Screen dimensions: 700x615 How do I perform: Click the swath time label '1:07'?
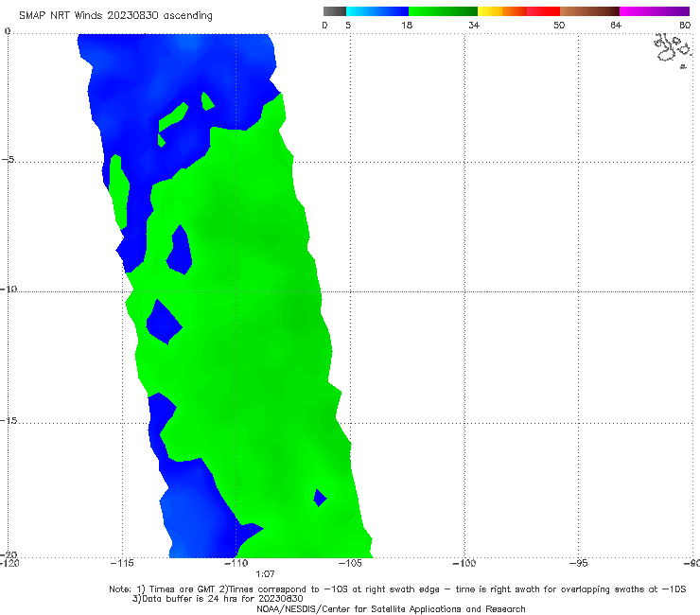pos(265,574)
